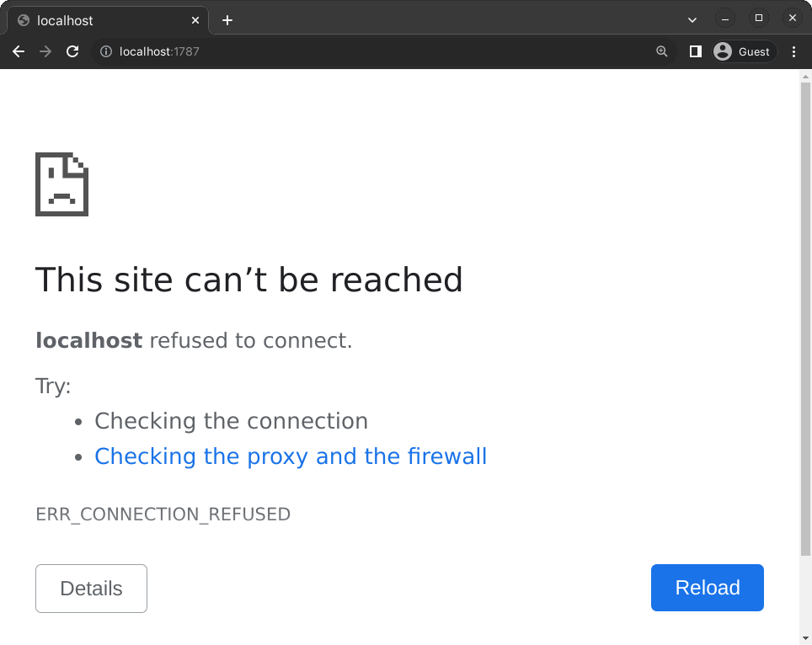Expand the tab search chevron
This screenshot has width=812, height=645.
[x=692, y=20]
